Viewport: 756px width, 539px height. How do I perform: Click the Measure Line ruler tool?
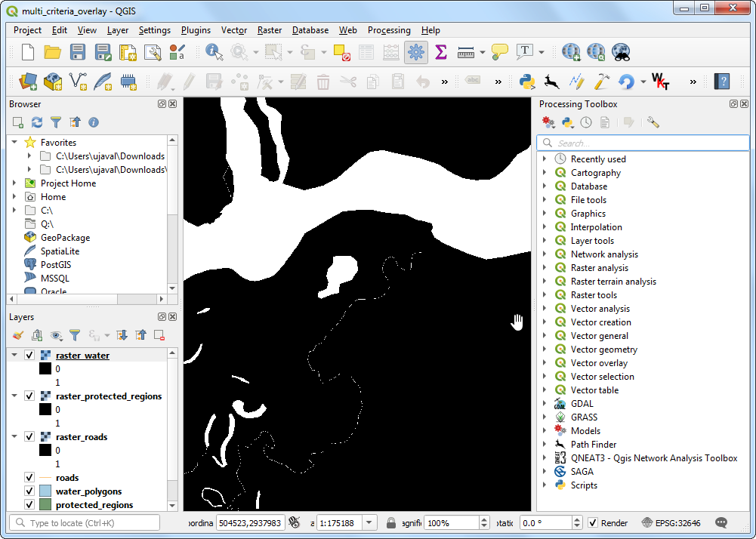point(466,52)
